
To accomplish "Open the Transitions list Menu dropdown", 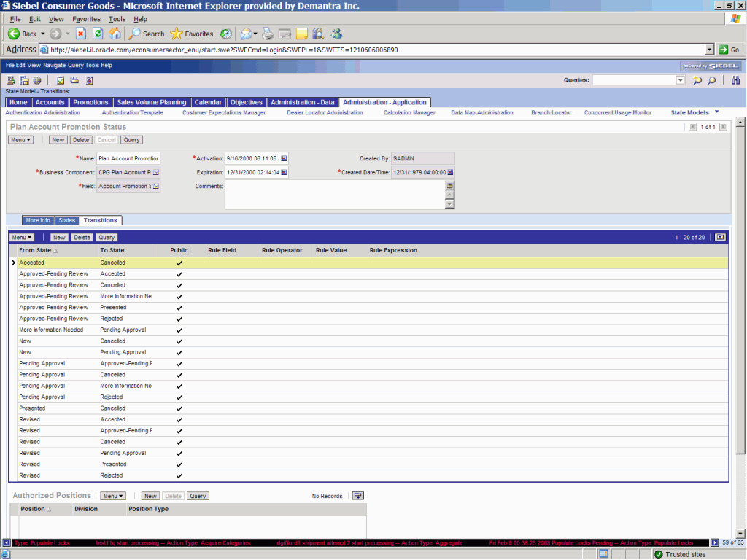I will [x=22, y=237].
